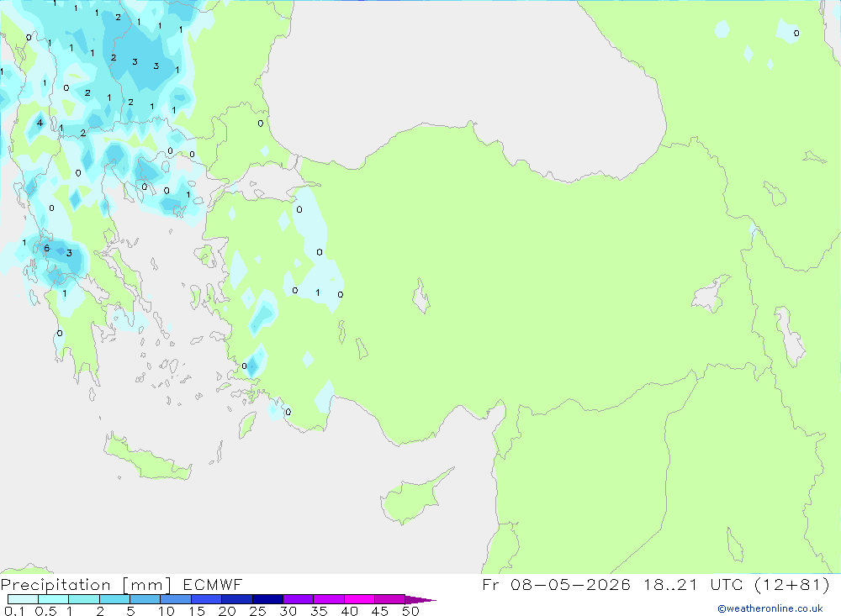Select the 5–10 mm legend swatch
841x616 pixels.
click(145, 599)
